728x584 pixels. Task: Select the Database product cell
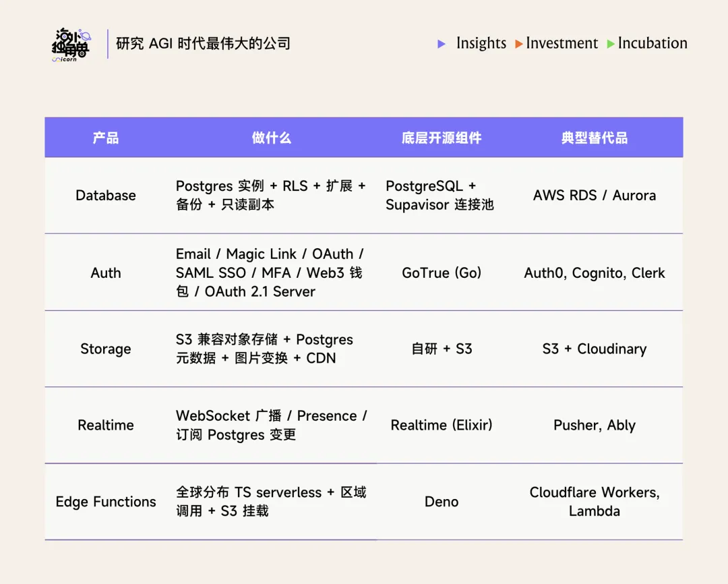[x=106, y=196]
